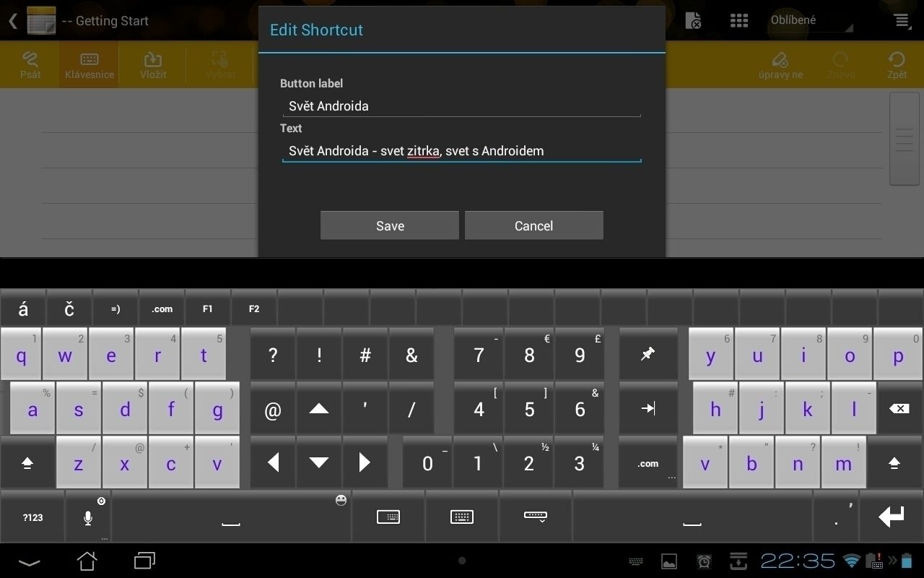Image resolution: width=924 pixels, height=578 pixels.
Task: Open the notebook icon next to Getting Start
Action: tap(41, 20)
